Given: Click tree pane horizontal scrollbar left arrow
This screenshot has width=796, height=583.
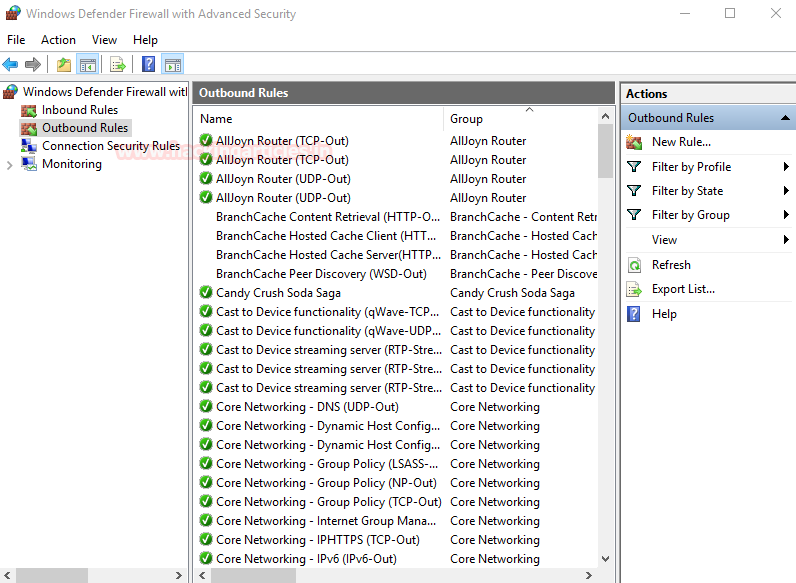Looking at the screenshot, I should pyautogui.click(x=7, y=575).
